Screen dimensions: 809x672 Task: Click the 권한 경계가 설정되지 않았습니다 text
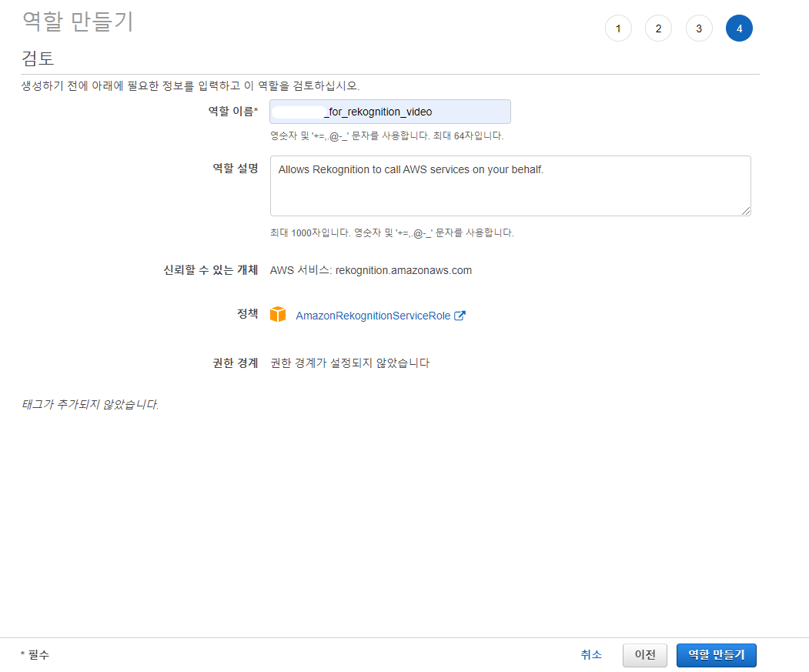point(349,363)
